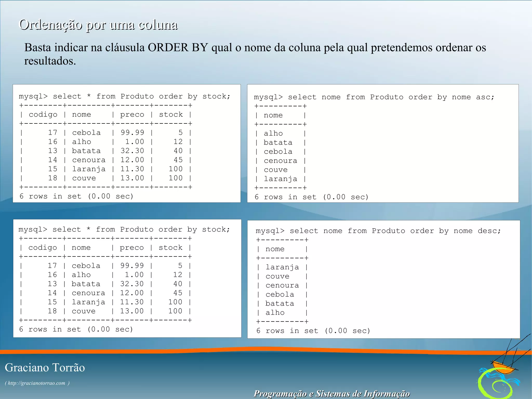Click 'nome' header in asc result table
The width and height of the screenshot is (532, 399).
[x=273, y=115]
